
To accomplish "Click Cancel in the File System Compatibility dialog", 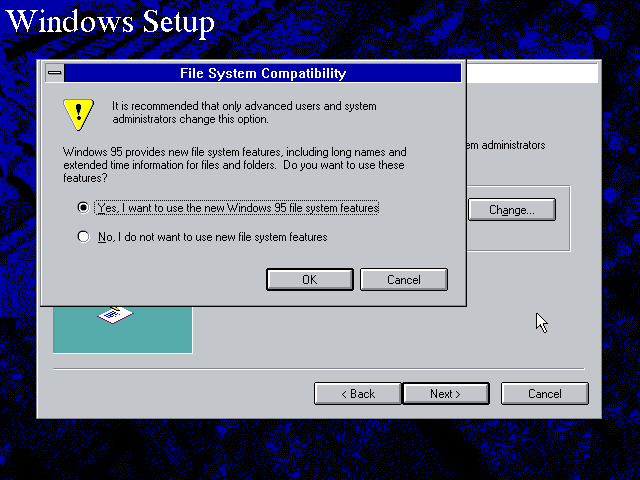I will [x=404, y=280].
